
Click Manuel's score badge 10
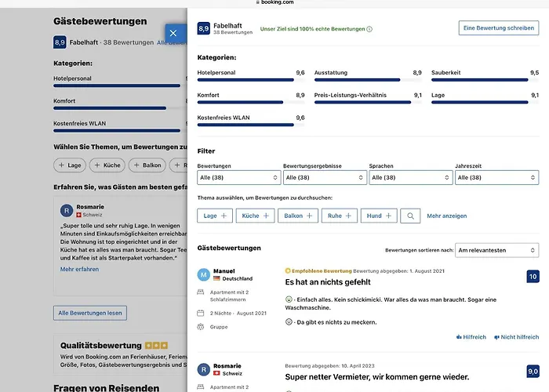[533, 277]
